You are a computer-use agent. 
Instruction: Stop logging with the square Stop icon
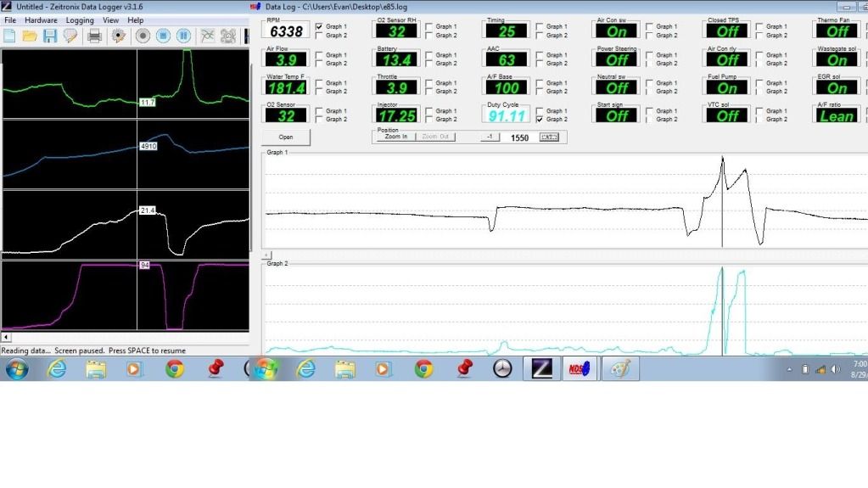point(163,36)
